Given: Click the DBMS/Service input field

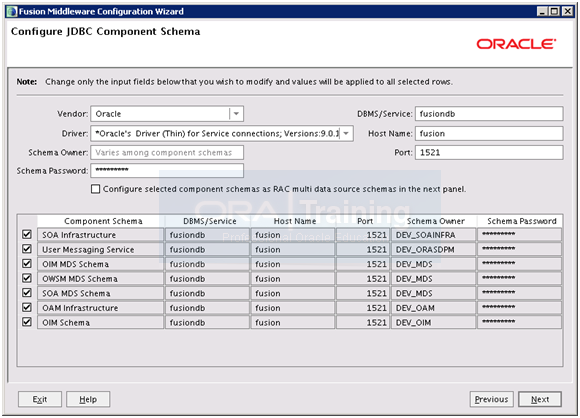Looking at the screenshot, I should 489,114.
